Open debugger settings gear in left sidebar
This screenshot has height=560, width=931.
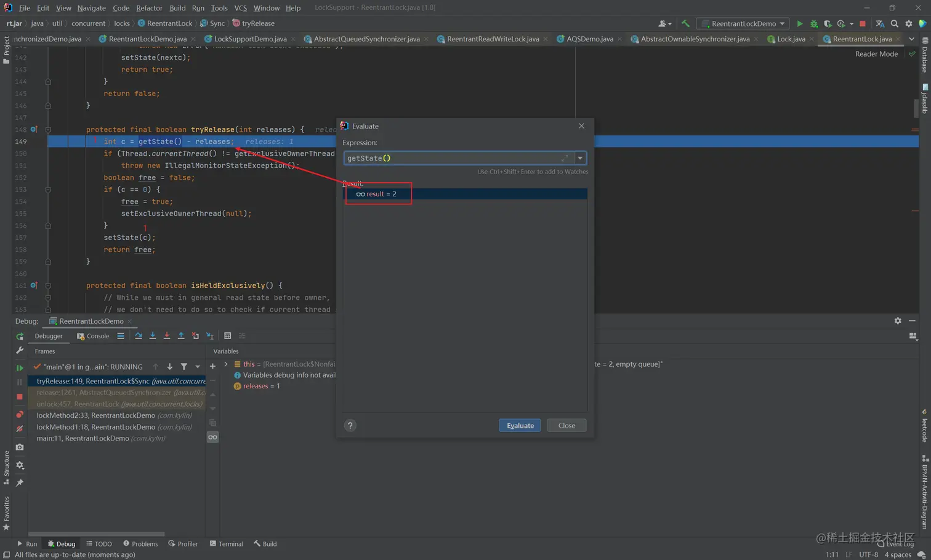click(20, 465)
